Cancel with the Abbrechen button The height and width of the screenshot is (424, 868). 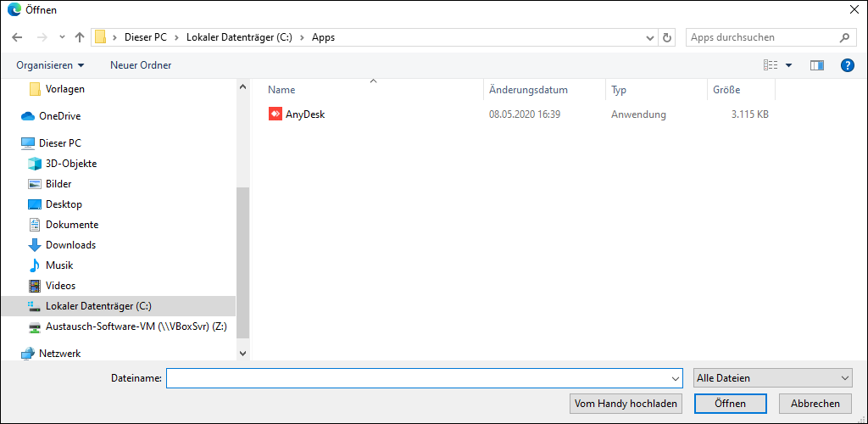coord(815,404)
